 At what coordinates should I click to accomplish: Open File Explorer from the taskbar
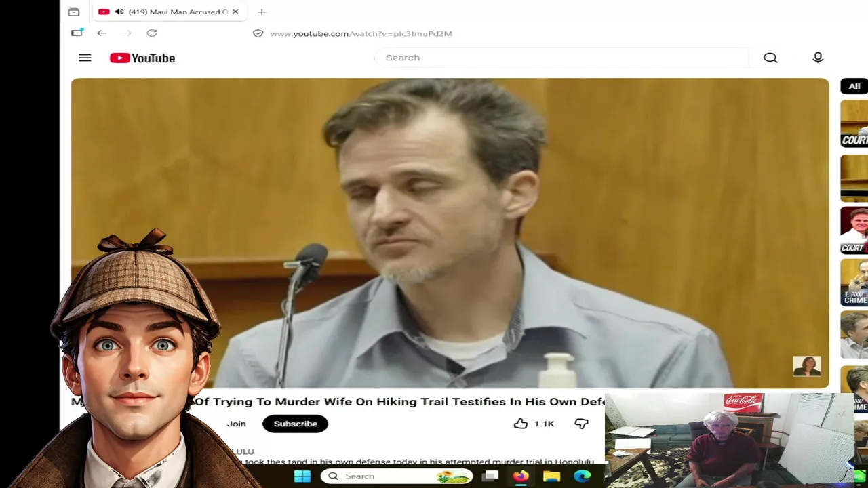click(x=551, y=476)
